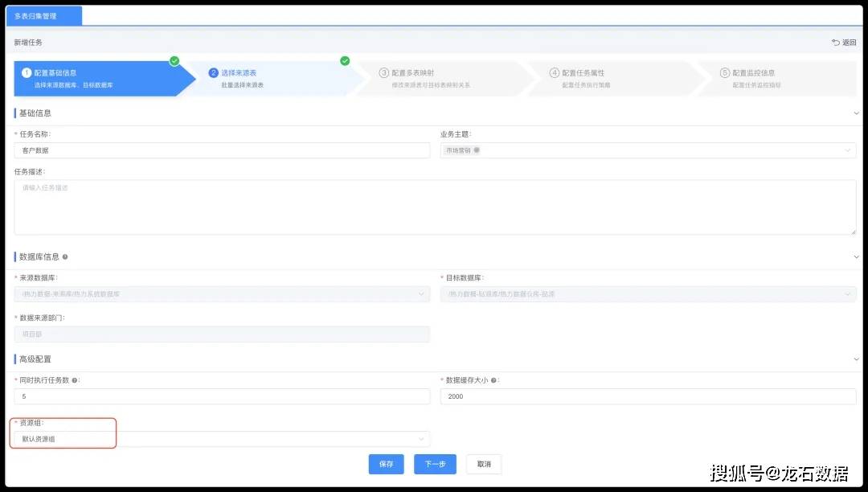
Task: Remove the 市场营销 tag from 业务主题
Action: click(x=477, y=150)
